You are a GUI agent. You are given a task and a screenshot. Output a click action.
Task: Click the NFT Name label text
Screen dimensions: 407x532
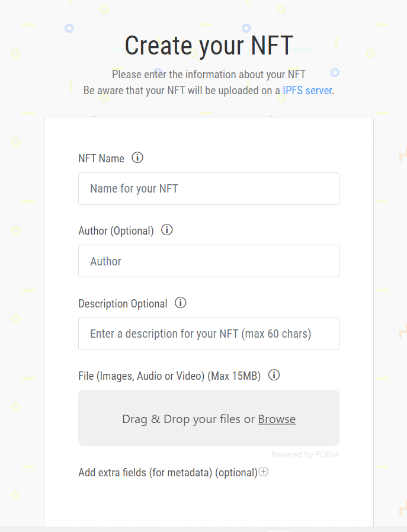point(101,158)
